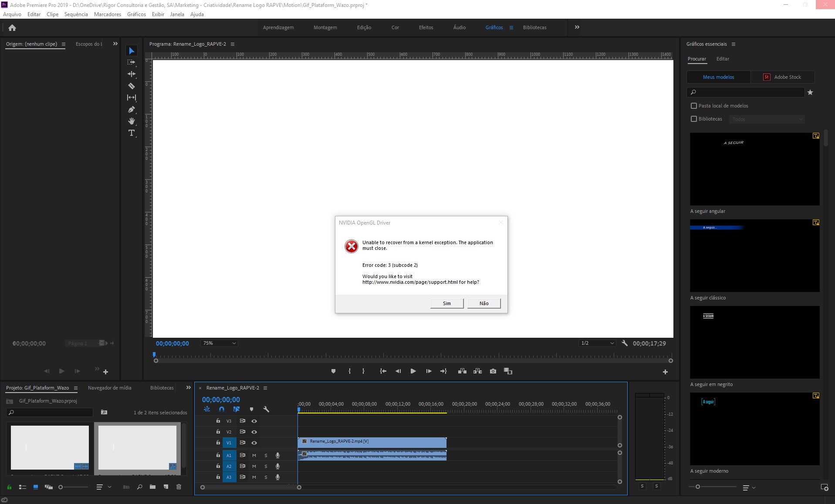Click Sim in the NVIDIA error dialog
835x504 pixels.
pos(446,303)
